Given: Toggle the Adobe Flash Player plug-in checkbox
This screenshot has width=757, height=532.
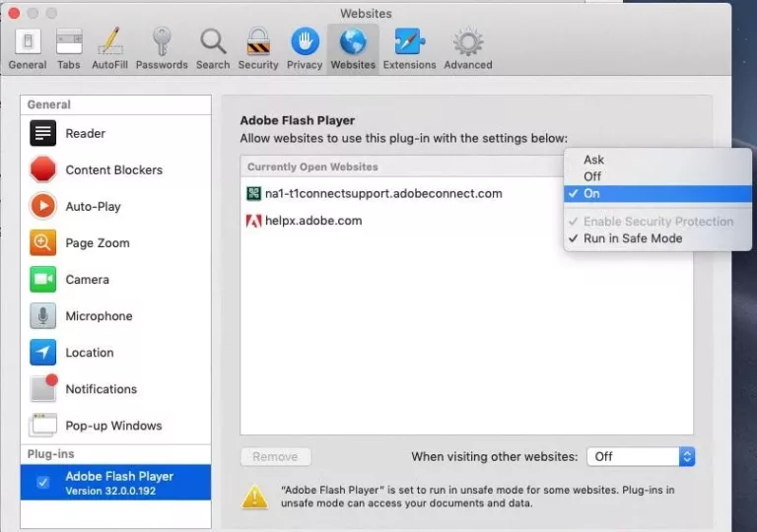Looking at the screenshot, I should pyautogui.click(x=43, y=483).
